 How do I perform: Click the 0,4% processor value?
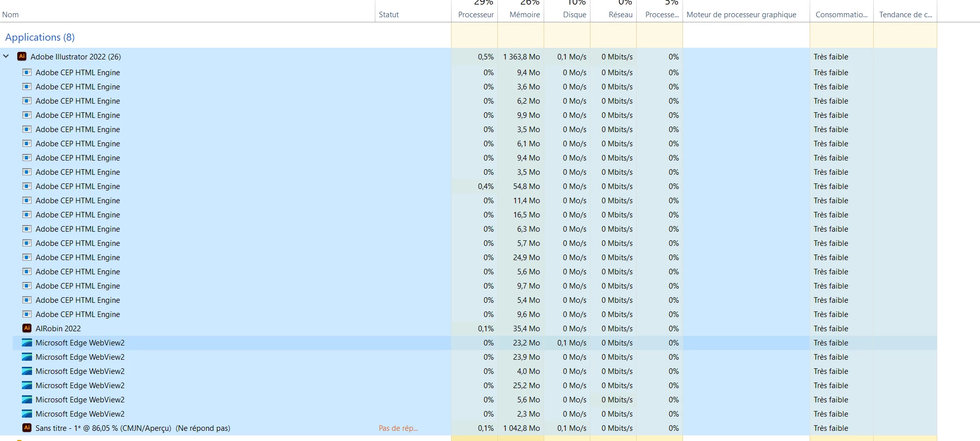tap(486, 186)
